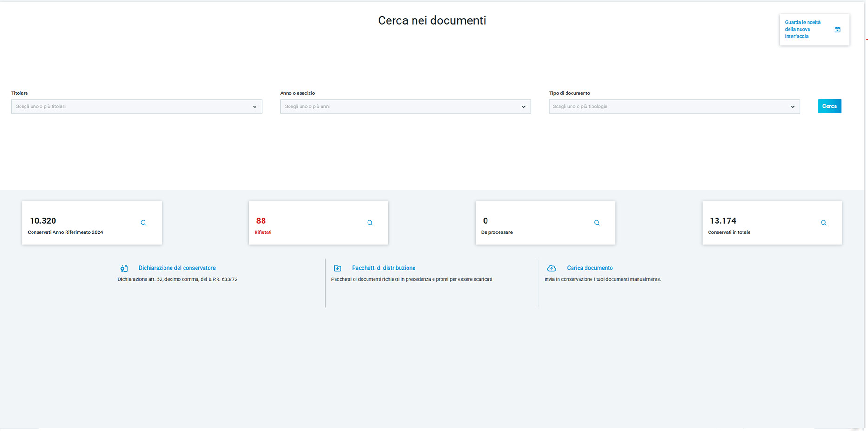This screenshot has height=431, width=868.
Task: Click the Carica documento cloud upload icon
Action: [x=552, y=268]
